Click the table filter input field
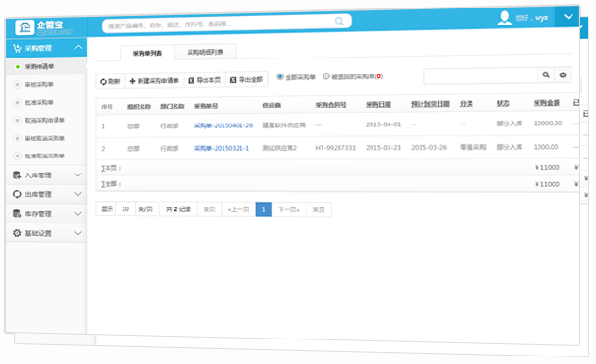 pyautogui.click(x=481, y=75)
